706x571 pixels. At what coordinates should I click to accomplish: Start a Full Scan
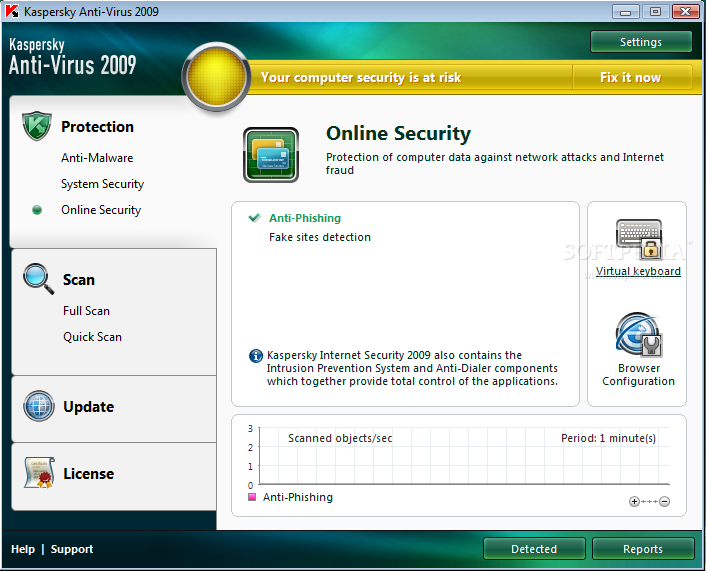(86, 311)
